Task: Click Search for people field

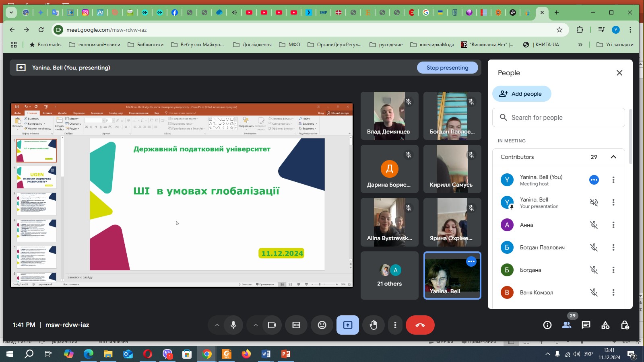Action: 559,117
